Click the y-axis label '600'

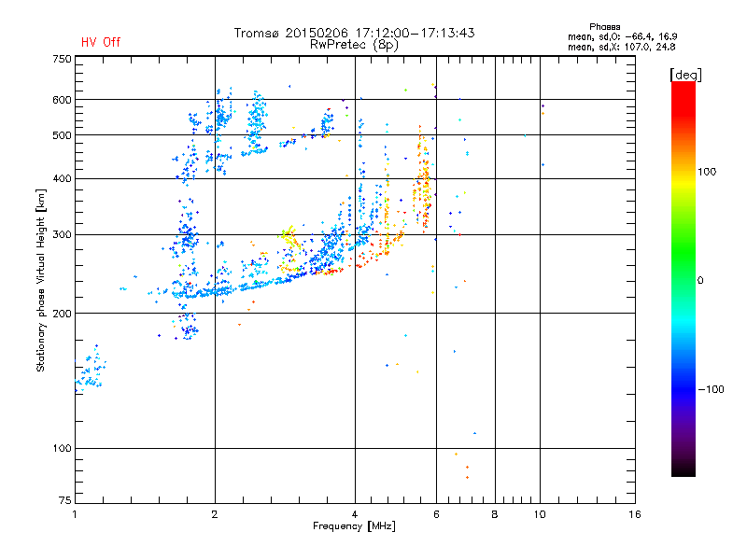click(x=62, y=100)
